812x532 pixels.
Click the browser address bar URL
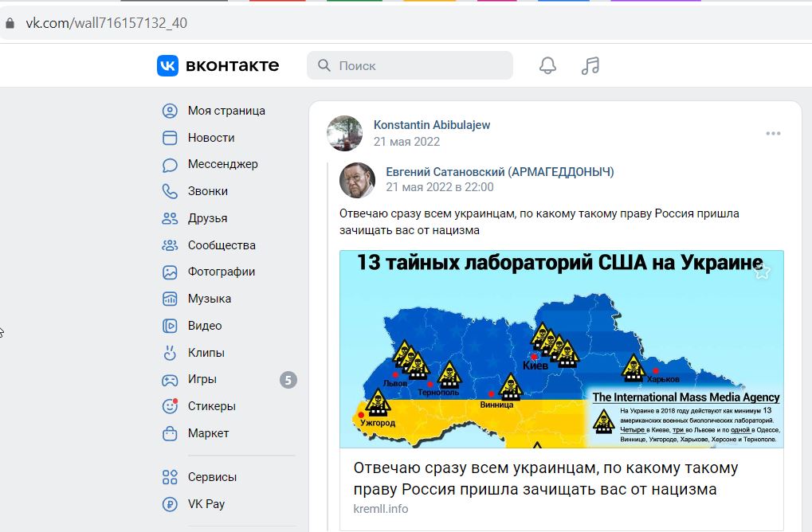pyautogui.click(x=107, y=23)
